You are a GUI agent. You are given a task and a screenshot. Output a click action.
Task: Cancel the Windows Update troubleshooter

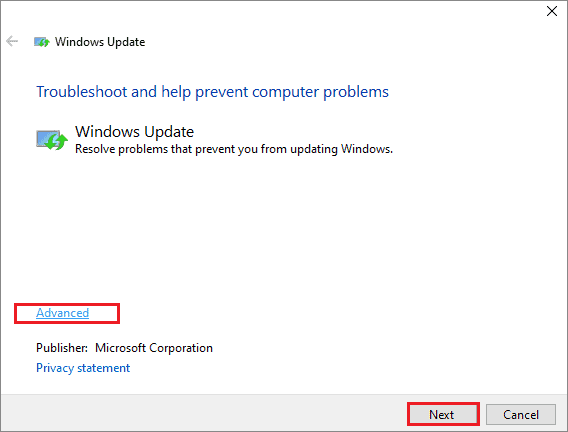pos(521,414)
